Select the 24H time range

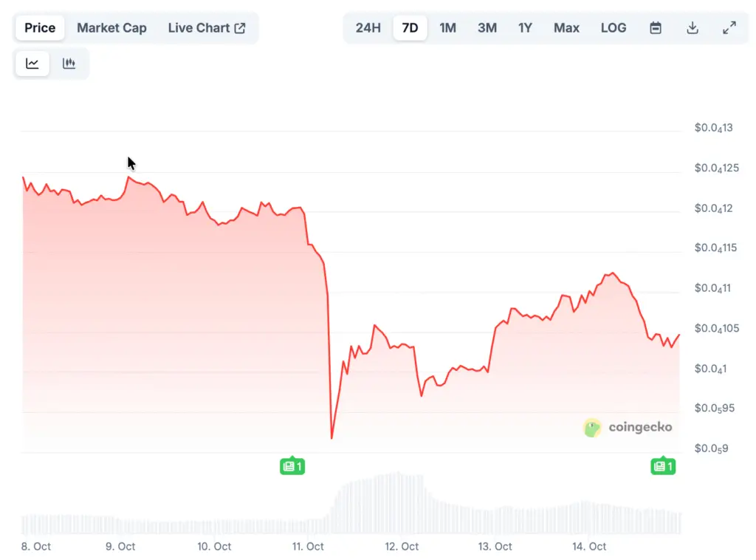(368, 28)
